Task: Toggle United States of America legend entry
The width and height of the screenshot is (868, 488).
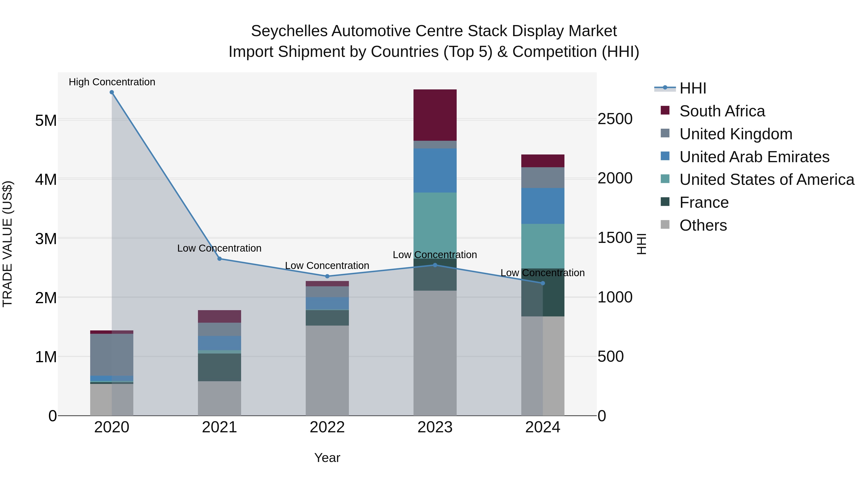Action: coord(758,180)
